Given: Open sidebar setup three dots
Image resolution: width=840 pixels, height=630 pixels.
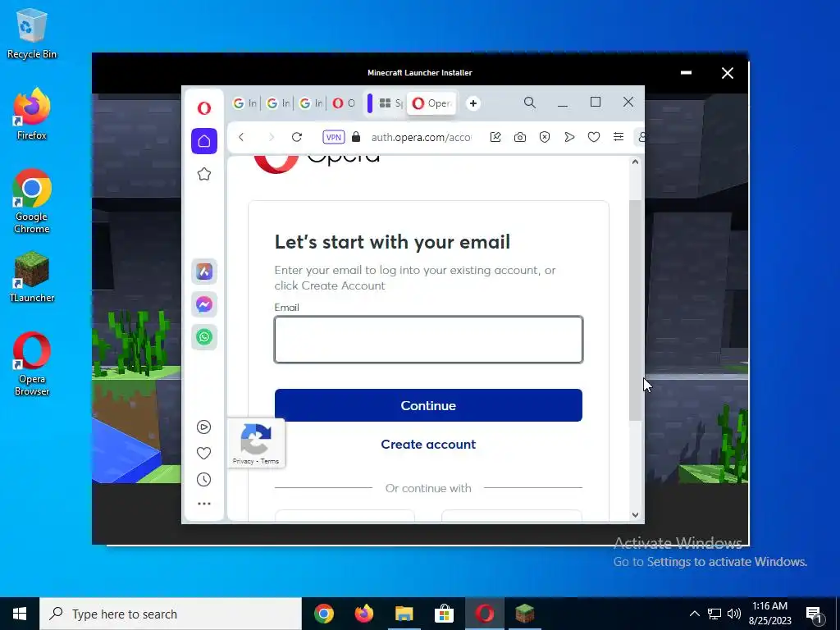Looking at the screenshot, I should click(x=204, y=504).
